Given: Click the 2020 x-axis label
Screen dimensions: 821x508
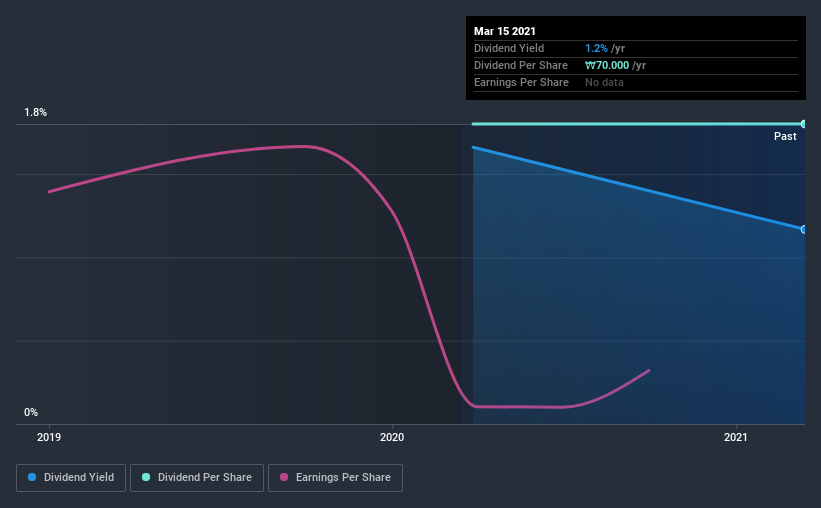Looking at the screenshot, I should pyautogui.click(x=392, y=437).
